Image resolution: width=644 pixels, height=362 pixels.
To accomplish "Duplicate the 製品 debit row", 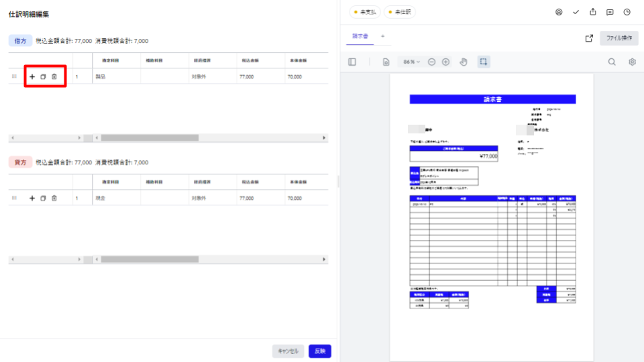I will (43, 77).
